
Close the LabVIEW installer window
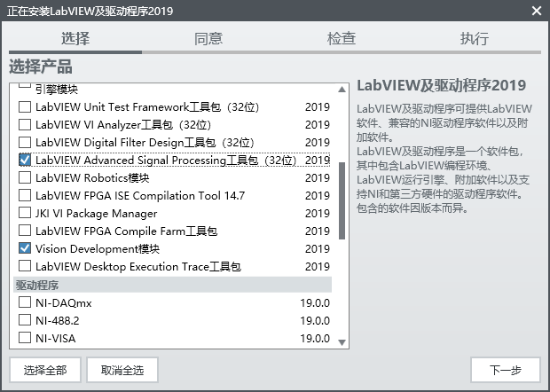point(537,11)
